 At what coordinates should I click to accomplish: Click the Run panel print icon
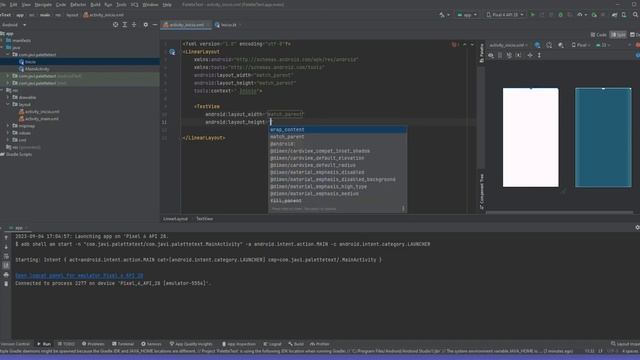(x=6, y=275)
